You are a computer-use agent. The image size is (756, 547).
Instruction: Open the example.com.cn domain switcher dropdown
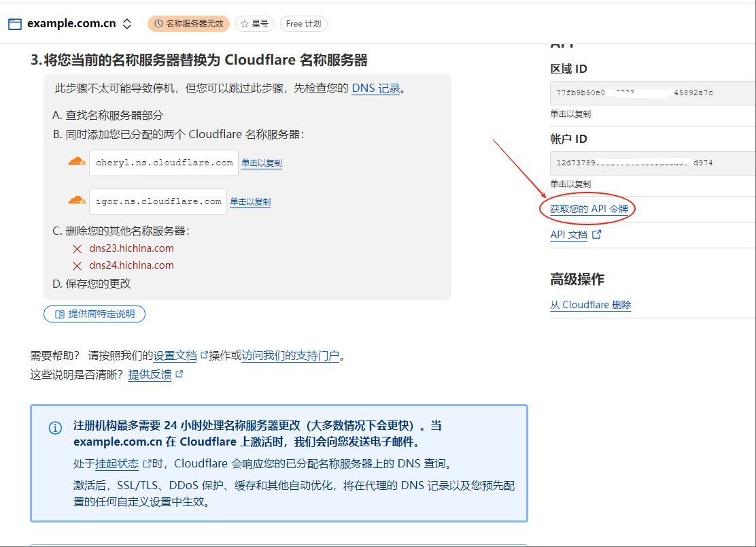point(126,24)
